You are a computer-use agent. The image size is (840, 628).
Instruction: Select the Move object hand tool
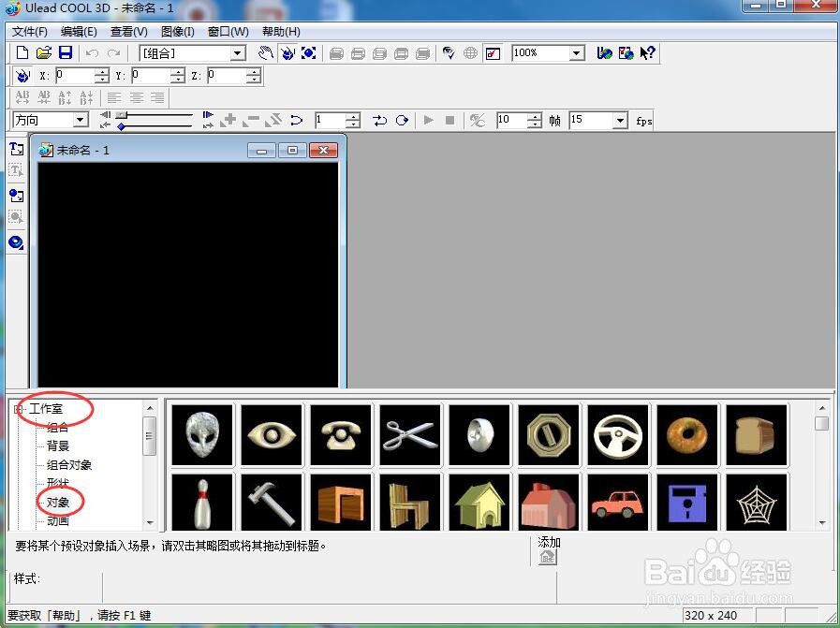pos(266,52)
